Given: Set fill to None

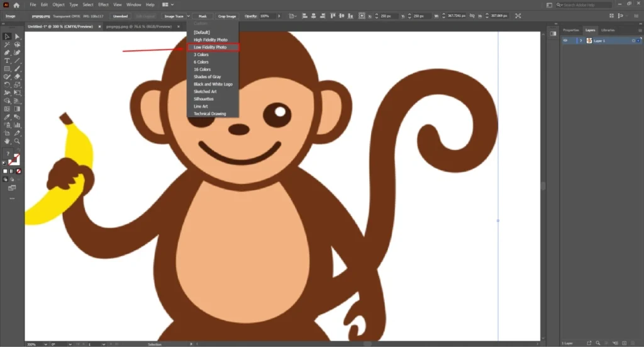Looking at the screenshot, I should 18,171.
